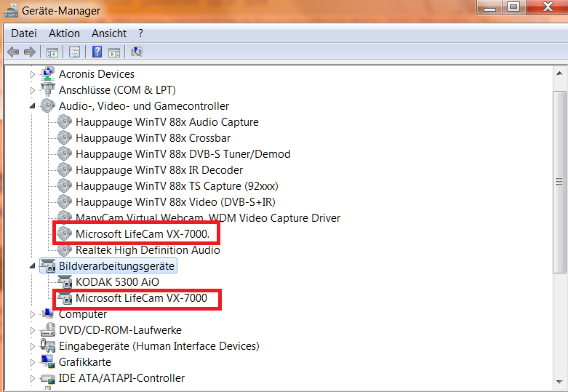
Task: Select Hauppauge WinTV 88x Crossbar
Action: (x=153, y=138)
